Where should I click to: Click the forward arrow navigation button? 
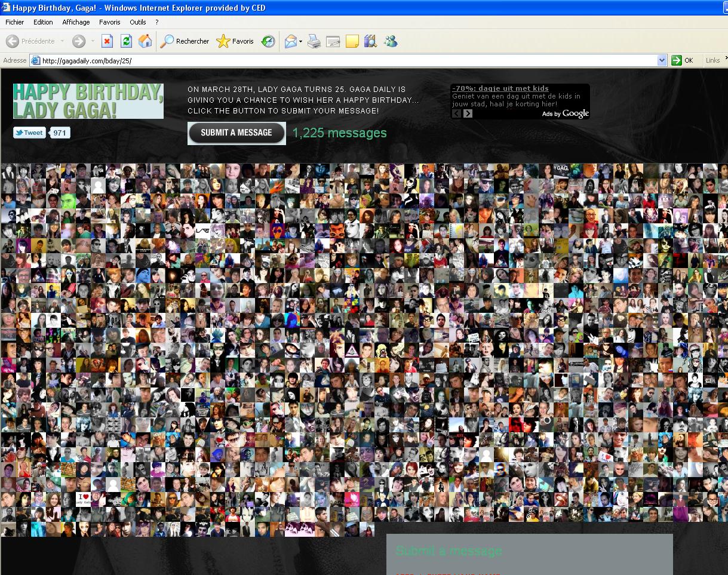[78, 41]
